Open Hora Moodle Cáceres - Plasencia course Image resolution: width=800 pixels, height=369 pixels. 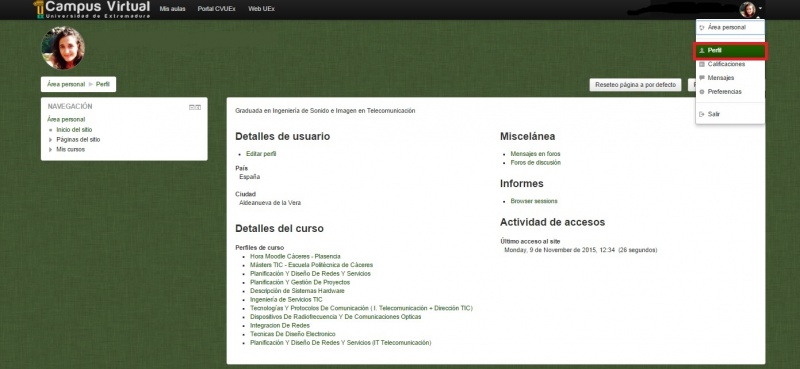pyautogui.click(x=295, y=256)
